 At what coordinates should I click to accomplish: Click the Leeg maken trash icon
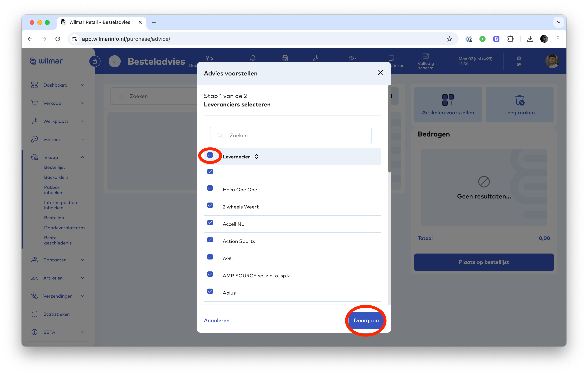[519, 100]
